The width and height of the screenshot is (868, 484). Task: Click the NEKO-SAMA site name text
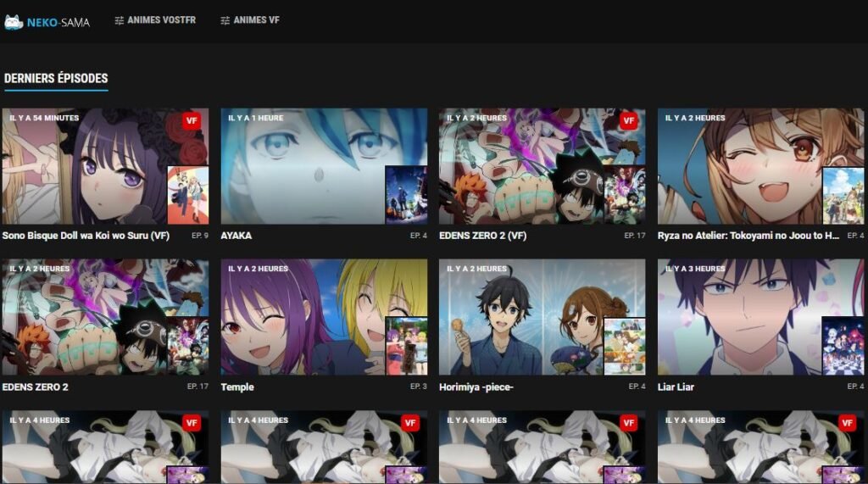58,23
